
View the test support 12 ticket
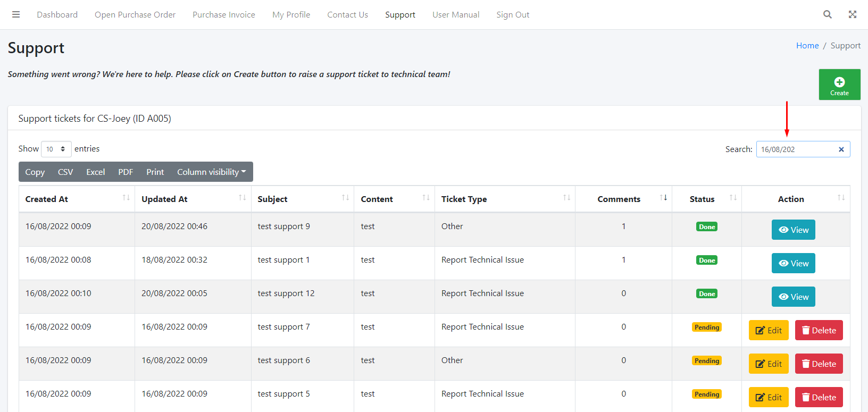coord(793,297)
